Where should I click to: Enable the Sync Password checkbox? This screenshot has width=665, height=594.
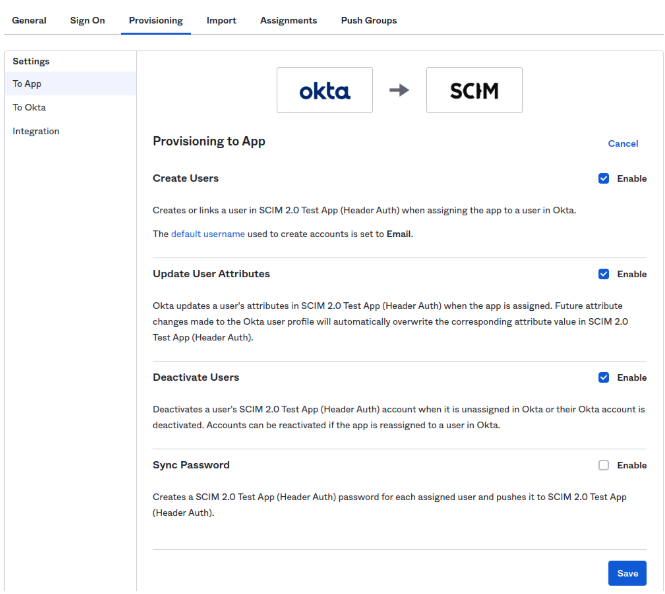click(604, 465)
